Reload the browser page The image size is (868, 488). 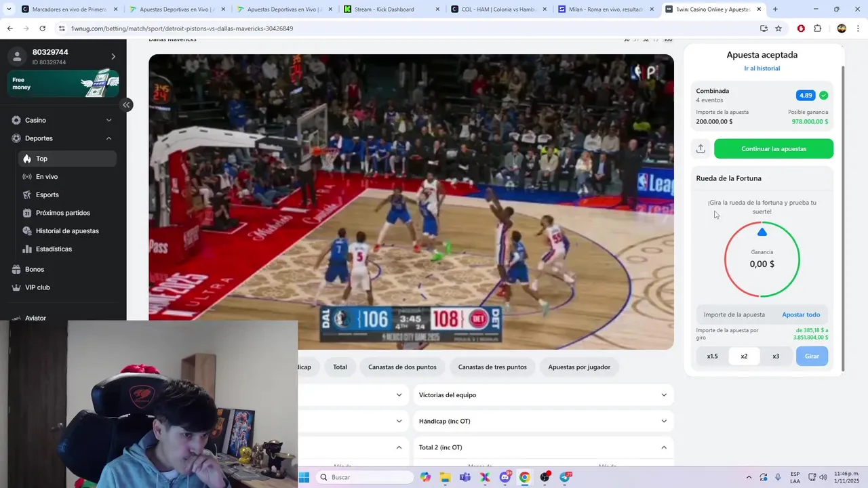click(42, 28)
